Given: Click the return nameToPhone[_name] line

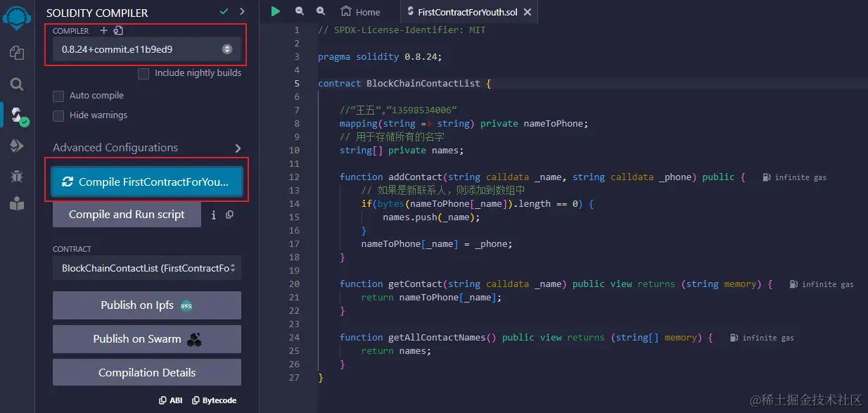Looking at the screenshot, I should coord(431,298).
